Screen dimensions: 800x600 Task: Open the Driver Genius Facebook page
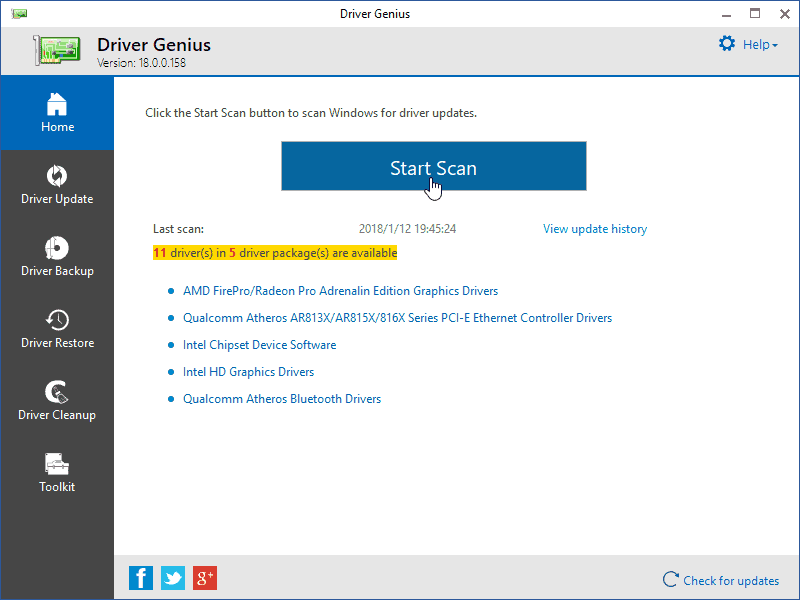141,578
